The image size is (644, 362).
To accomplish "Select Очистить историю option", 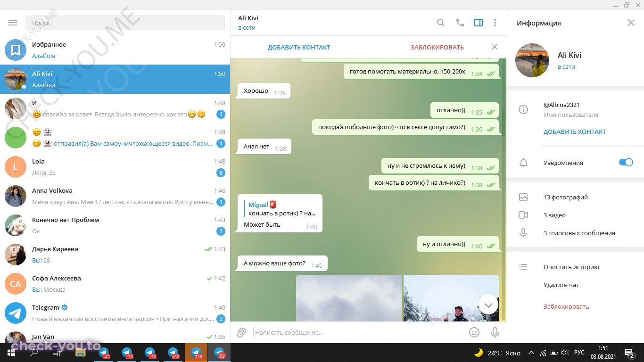I will pos(571,267).
